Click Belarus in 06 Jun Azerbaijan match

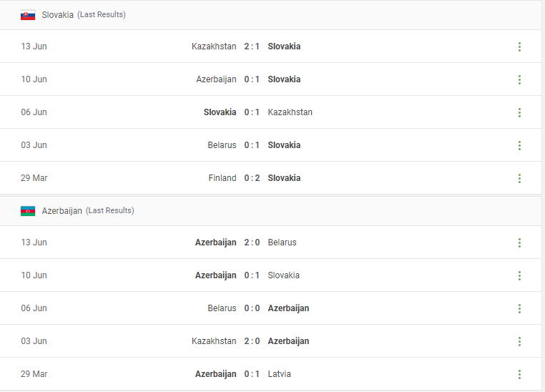222,308
